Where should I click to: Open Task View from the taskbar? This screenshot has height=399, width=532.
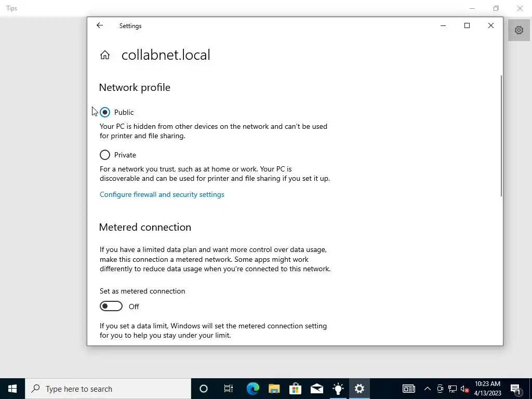[229, 389]
